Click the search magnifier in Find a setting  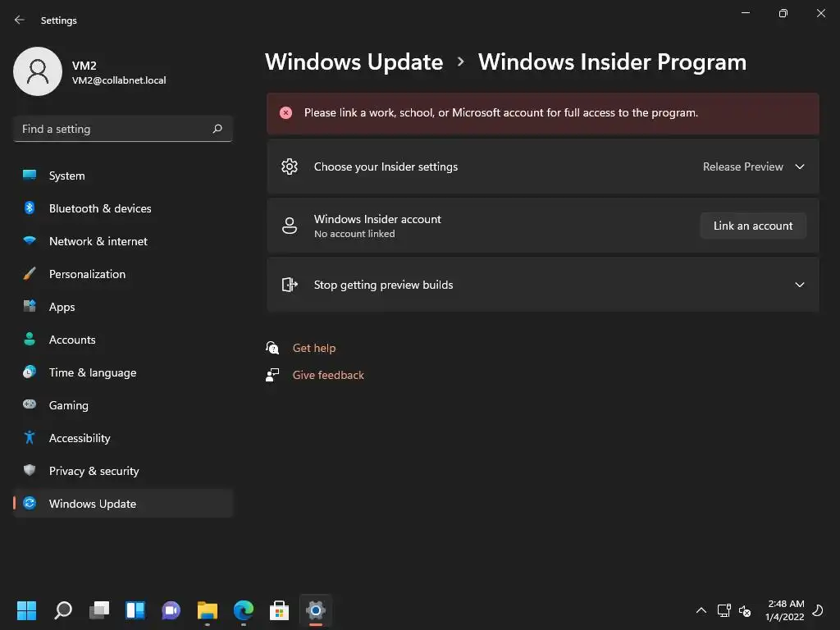[217, 129]
